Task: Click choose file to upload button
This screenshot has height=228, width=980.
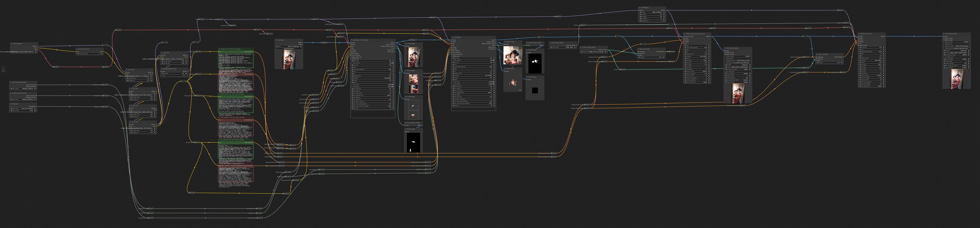Action: [289, 49]
